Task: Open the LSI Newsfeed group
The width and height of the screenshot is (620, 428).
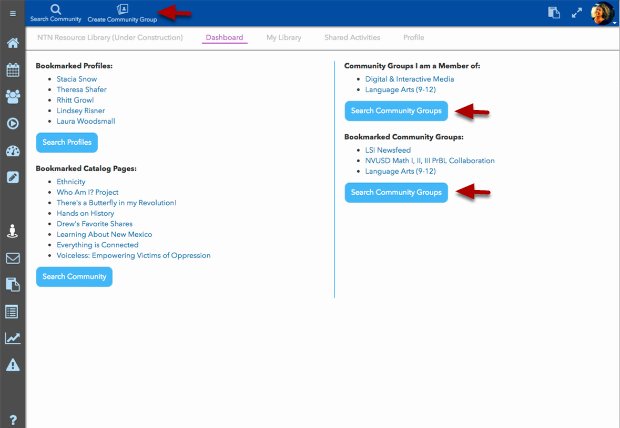Action: click(x=388, y=150)
